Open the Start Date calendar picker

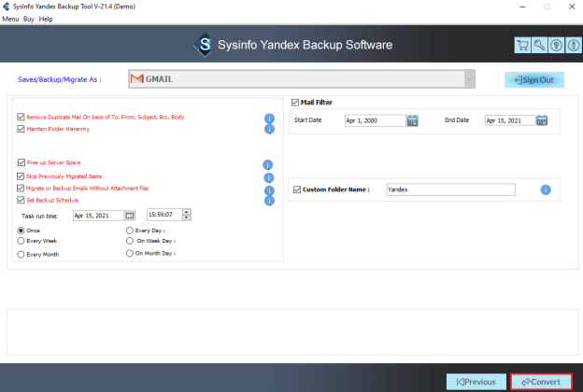point(412,120)
